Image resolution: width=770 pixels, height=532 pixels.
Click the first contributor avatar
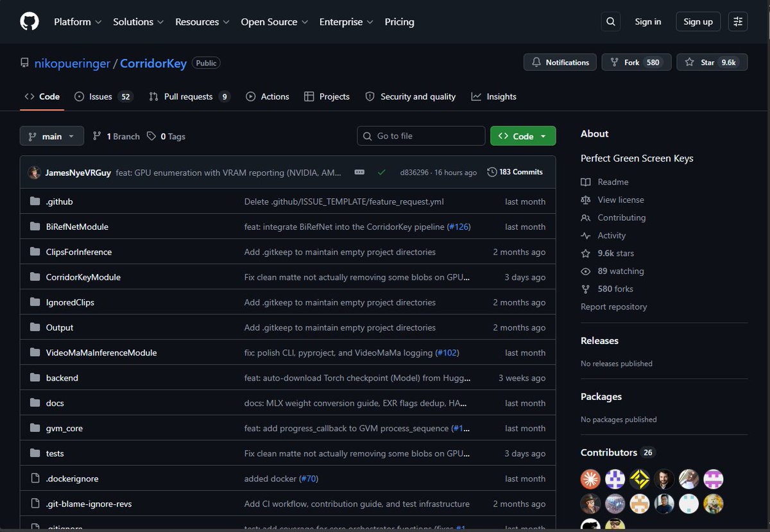tap(590, 479)
